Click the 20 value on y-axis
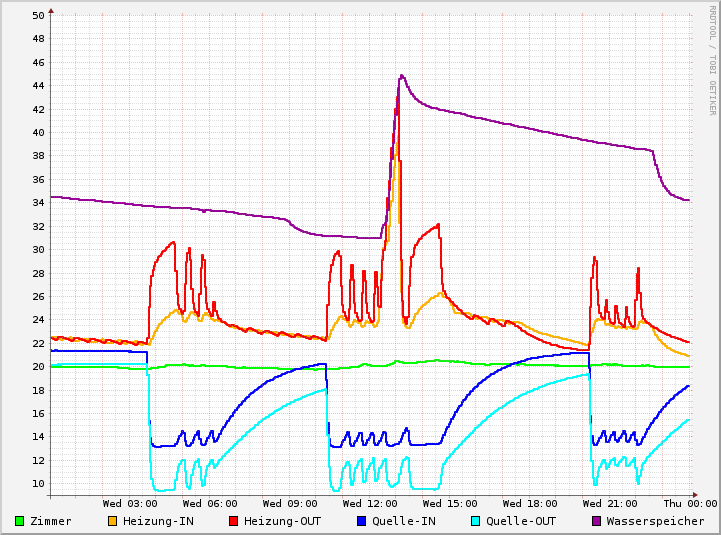 (38, 367)
